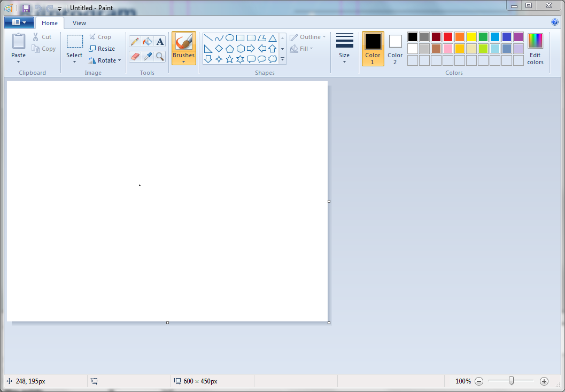Select the Pencil tool

[135, 41]
